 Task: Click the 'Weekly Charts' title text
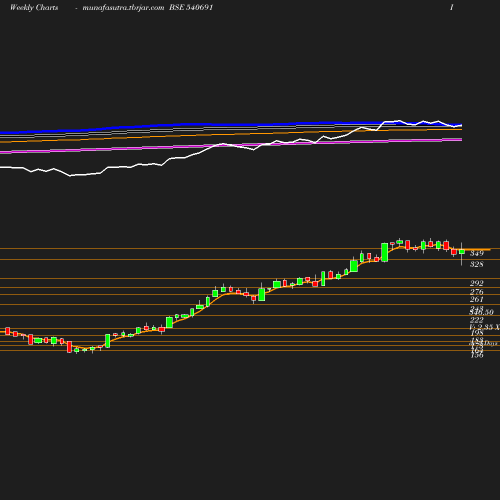point(34,7)
